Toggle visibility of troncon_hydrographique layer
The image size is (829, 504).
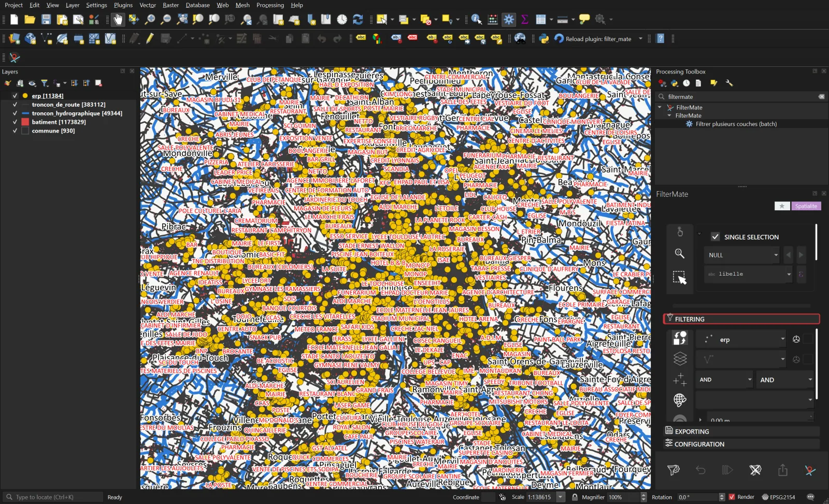point(15,113)
